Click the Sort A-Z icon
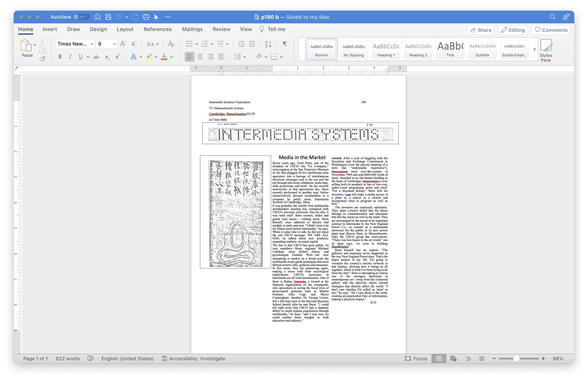Screen dimensions: 588x380 [268, 44]
